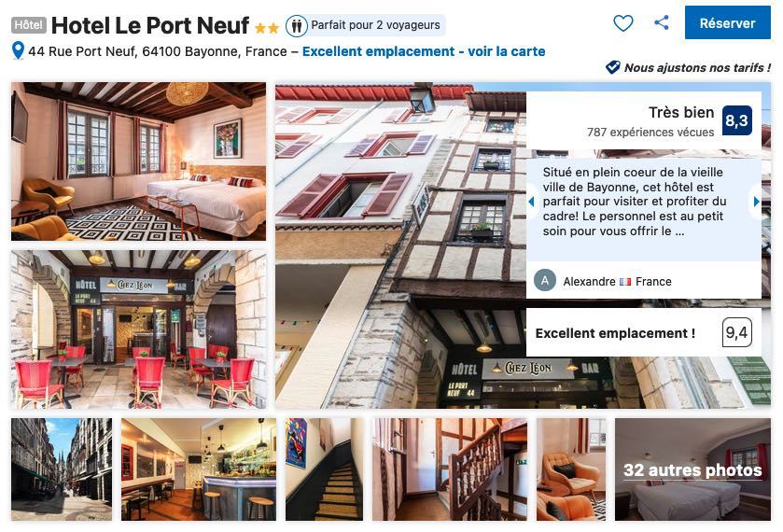The height and width of the screenshot is (532, 783).
Task: Open the large building facade photo
Action: point(399,245)
